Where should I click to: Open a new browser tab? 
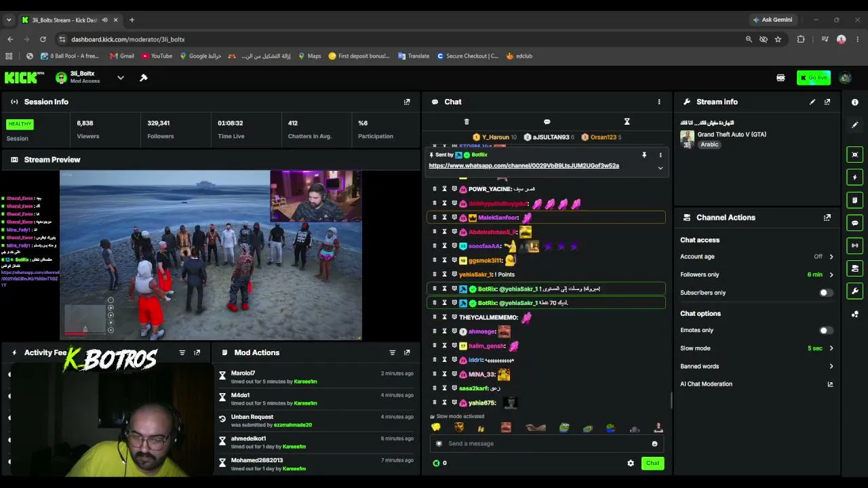coord(132,20)
